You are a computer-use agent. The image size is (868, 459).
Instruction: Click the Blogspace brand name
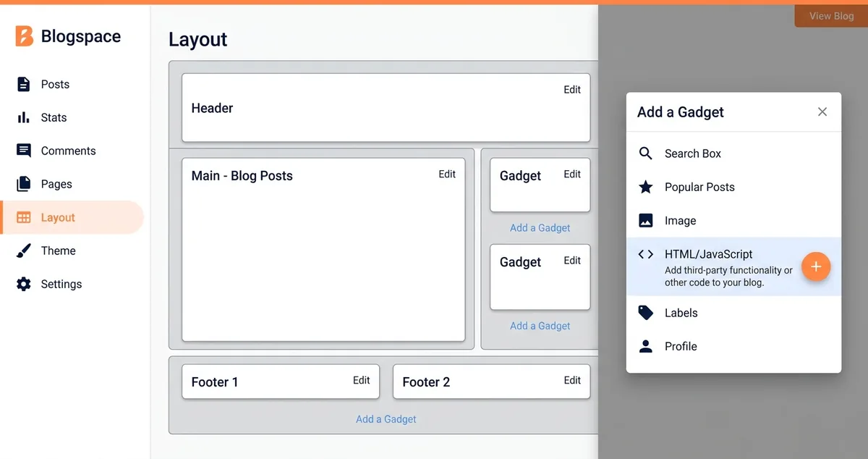(x=81, y=36)
